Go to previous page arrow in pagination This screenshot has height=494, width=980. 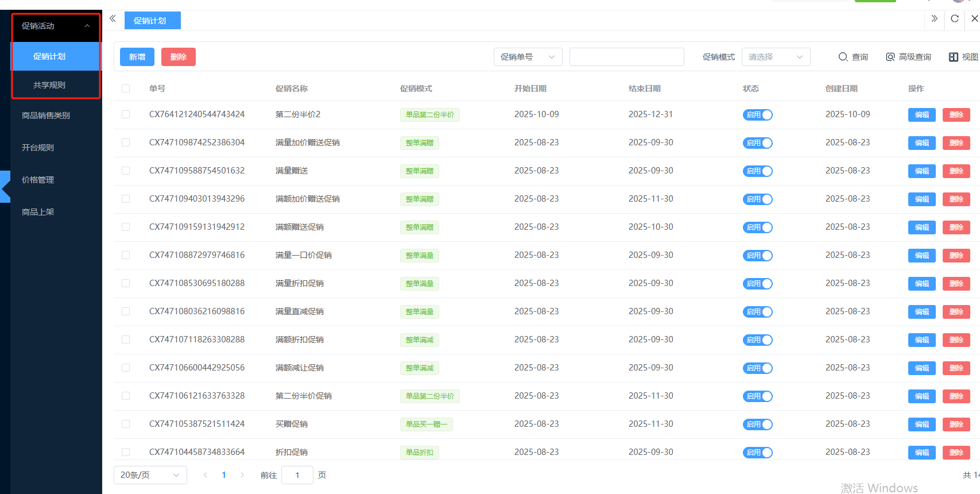[x=206, y=475]
